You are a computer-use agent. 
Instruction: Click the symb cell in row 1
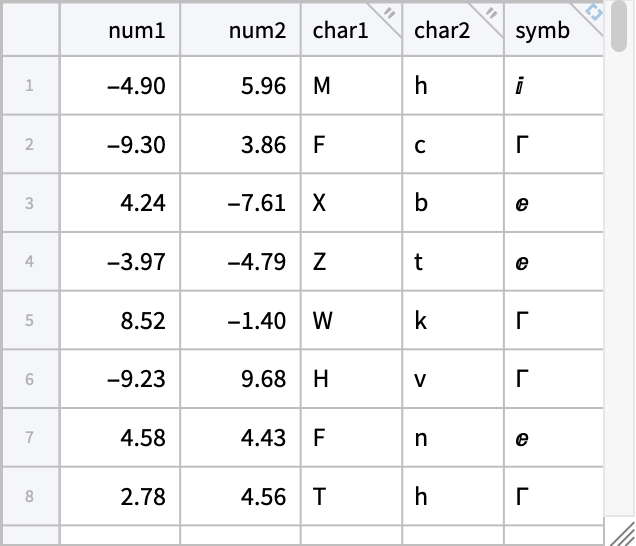coord(553,86)
